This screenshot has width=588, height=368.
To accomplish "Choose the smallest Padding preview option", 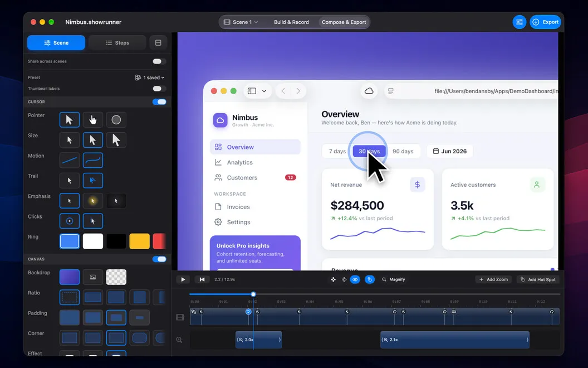I will coord(140,318).
